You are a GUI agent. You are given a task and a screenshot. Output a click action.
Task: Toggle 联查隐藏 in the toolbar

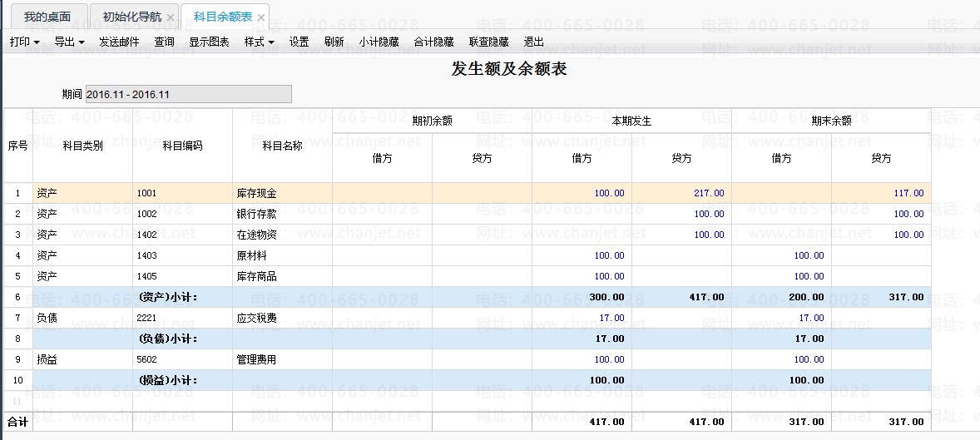tap(488, 42)
